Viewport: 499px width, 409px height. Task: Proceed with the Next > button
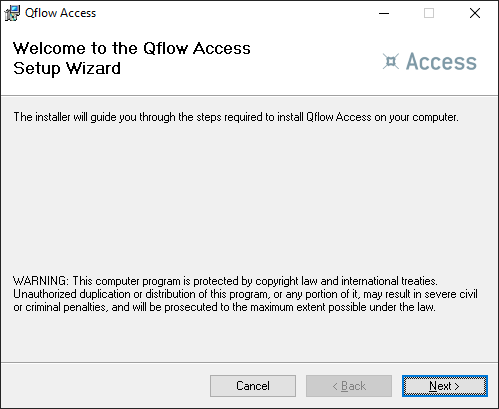coord(445,386)
